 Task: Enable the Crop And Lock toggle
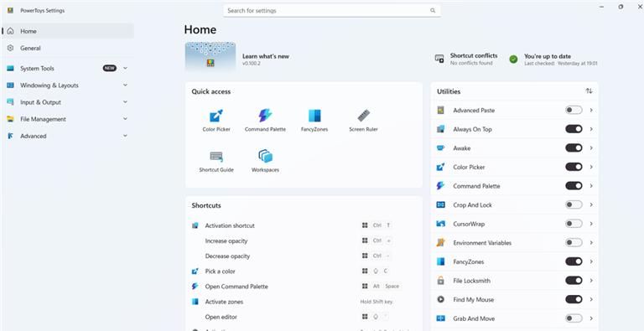pos(574,204)
